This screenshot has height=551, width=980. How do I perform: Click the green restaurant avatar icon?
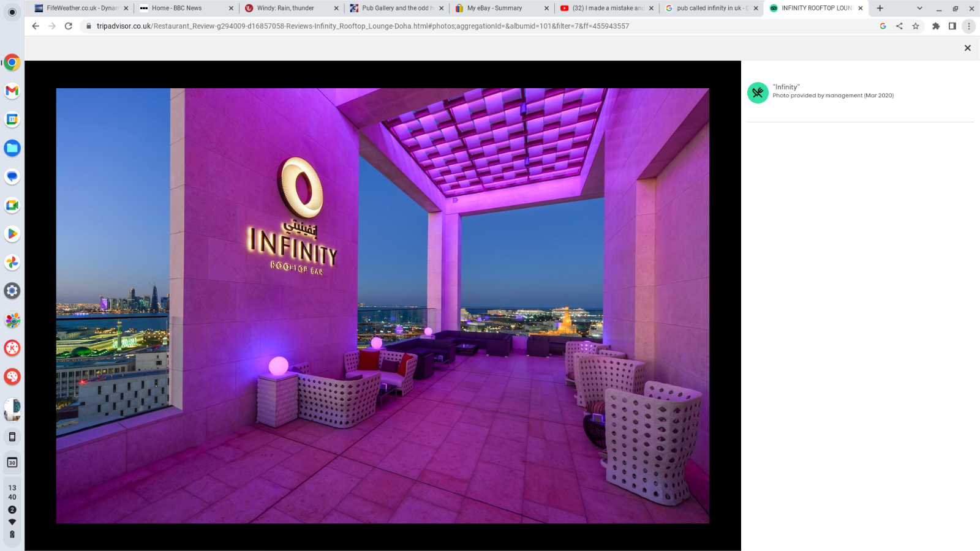click(x=758, y=92)
